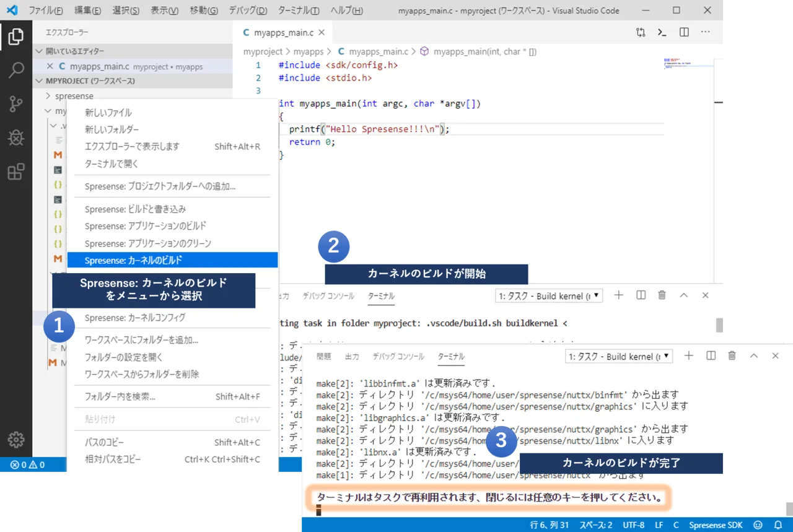Maximize the panel showing libbinfmt.a output with chevron
Image resolution: width=793 pixels, height=532 pixels.
[x=753, y=355]
